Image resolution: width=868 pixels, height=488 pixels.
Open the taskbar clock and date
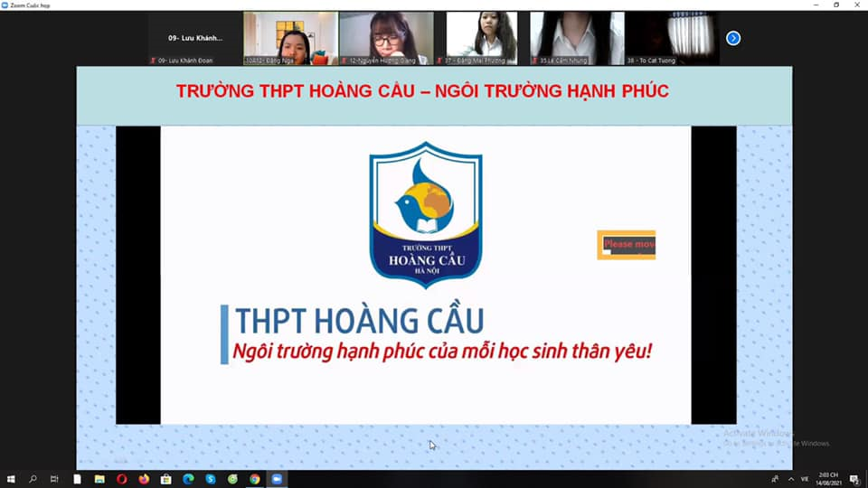[830, 478]
